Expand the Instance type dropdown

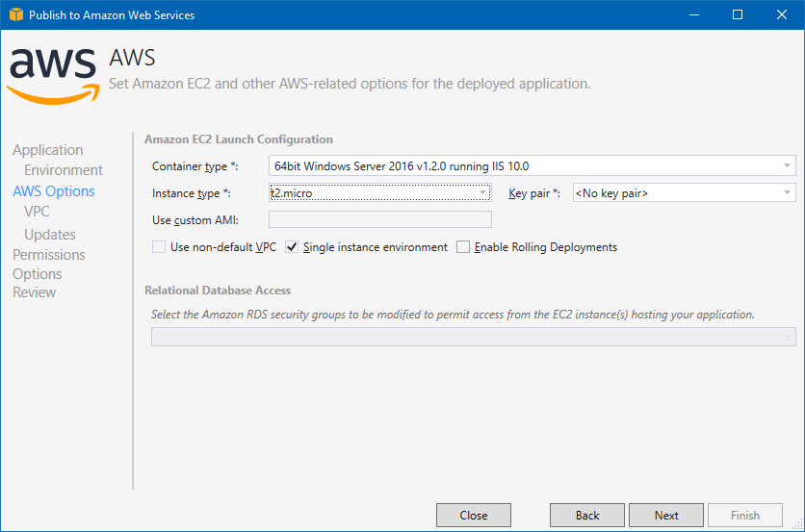click(380, 193)
